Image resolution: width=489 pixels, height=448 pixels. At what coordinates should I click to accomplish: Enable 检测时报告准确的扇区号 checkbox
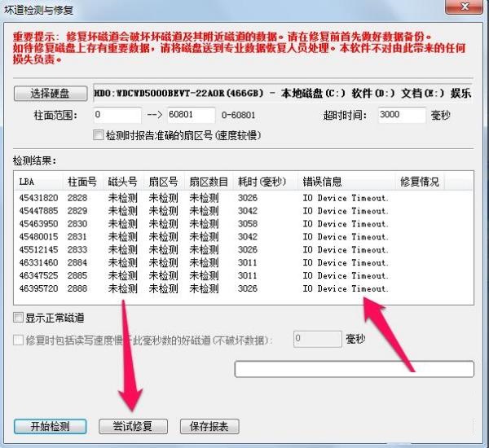click(x=99, y=134)
